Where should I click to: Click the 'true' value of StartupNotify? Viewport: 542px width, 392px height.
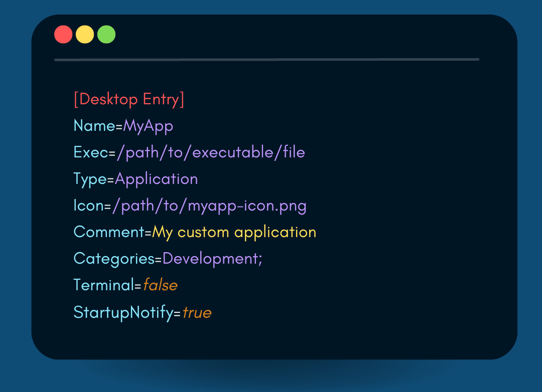pyautogui.click(x=197, y=313)
